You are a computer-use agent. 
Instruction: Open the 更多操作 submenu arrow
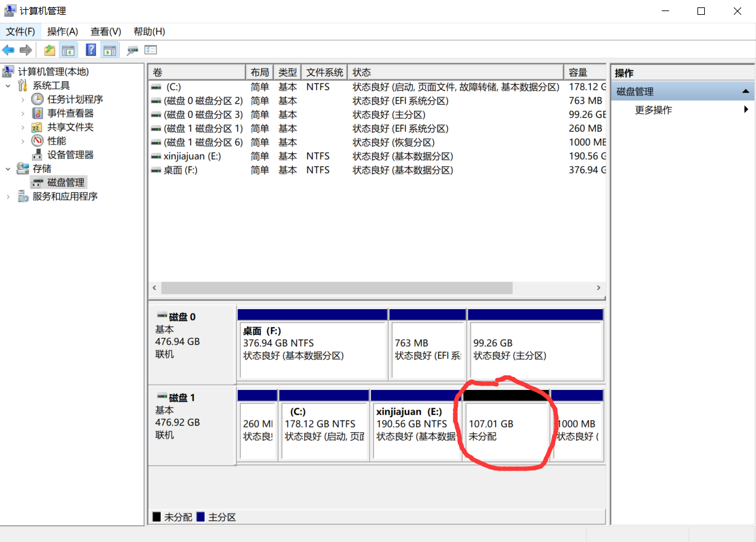tap(746, 110)
